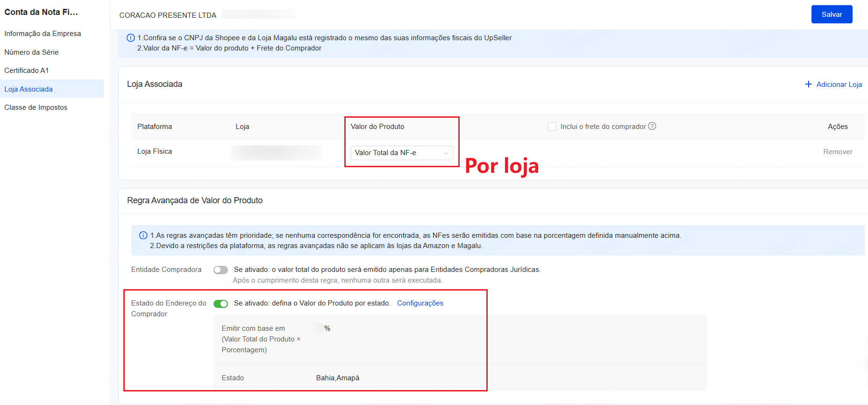Open Classe de Impostos section
Screen dimensions: 868x405
[x=36, y=107]
